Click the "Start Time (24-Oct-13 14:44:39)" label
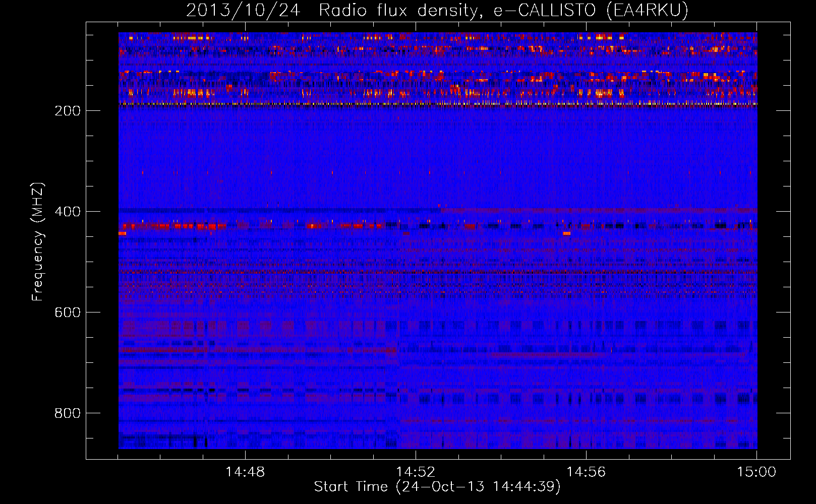The image size is (816, 504). (x=437, y=487)
